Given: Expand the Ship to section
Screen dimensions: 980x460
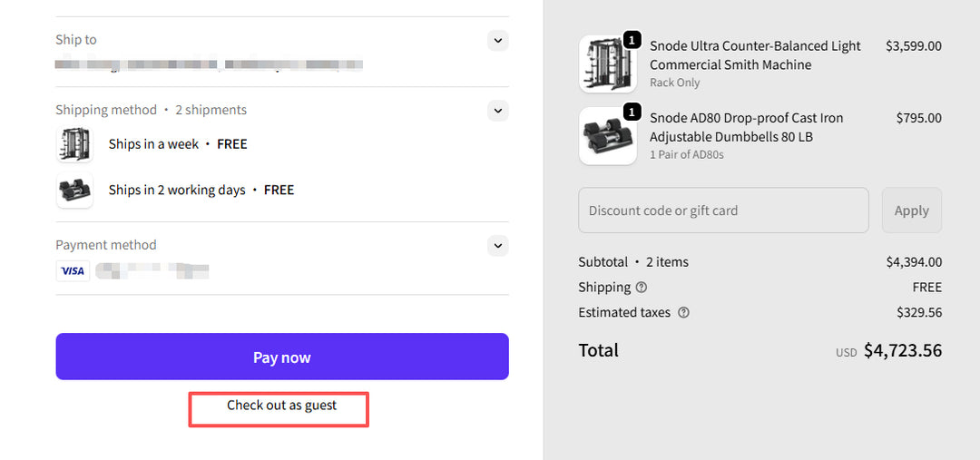Looking at the screenshot, I should click(497, 40).
